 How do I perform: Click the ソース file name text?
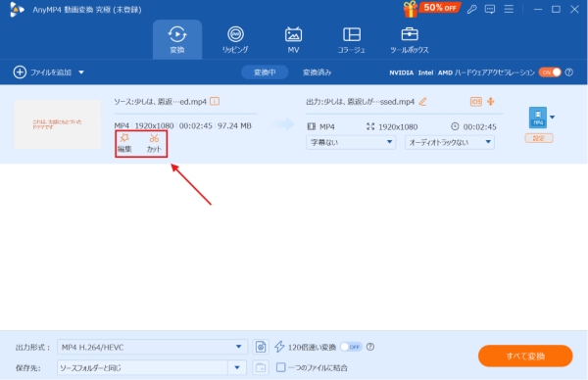[161, 102]
